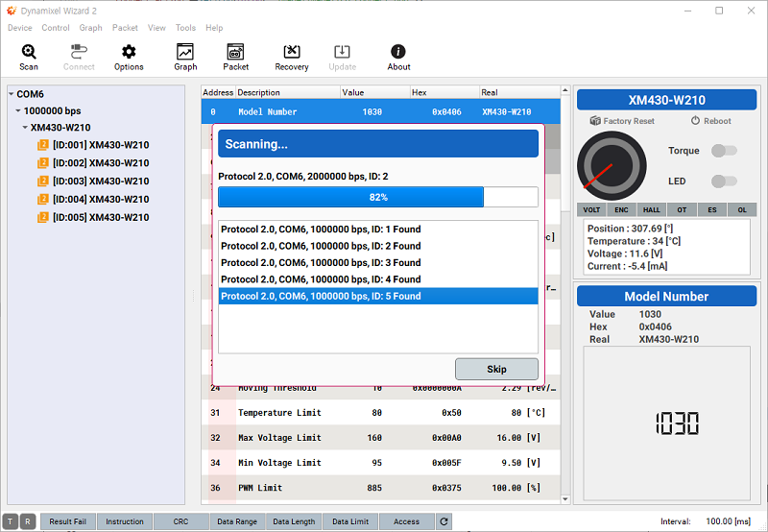Enable the Torque switch

click(724, 151)
